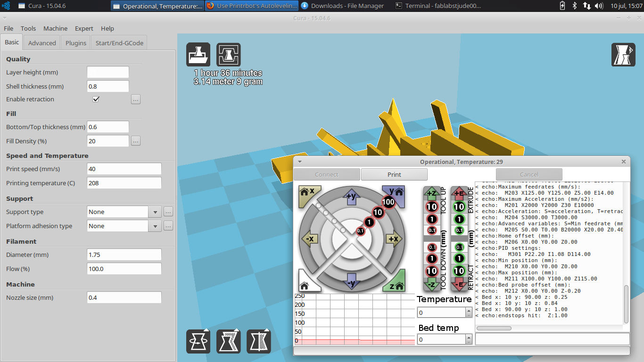Image resolution: width=644 pixels, height=362 pixels.
Task: Click the G-code command input below the log
Action: click(553, 339)
